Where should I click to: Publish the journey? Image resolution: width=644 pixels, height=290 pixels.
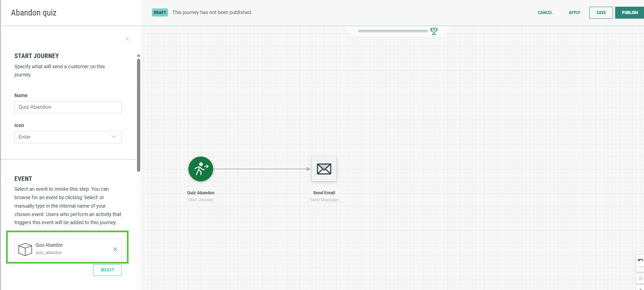[x=630, y=13]
